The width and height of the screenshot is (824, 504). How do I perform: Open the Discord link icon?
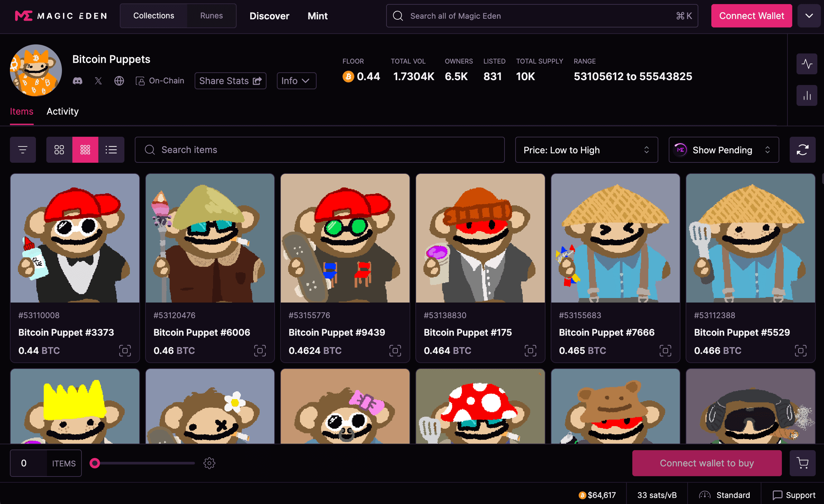tap(78, 81)
